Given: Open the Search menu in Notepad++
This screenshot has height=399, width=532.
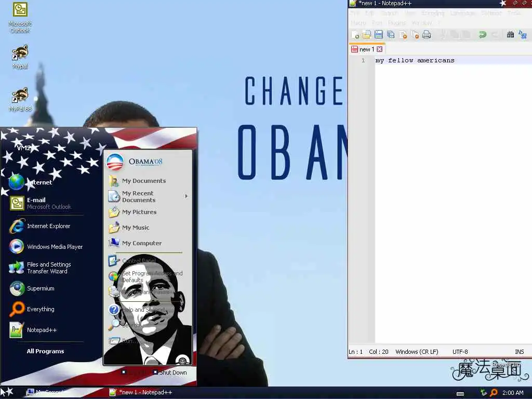Looking at the screenshot, I should [x=389, y=13].
